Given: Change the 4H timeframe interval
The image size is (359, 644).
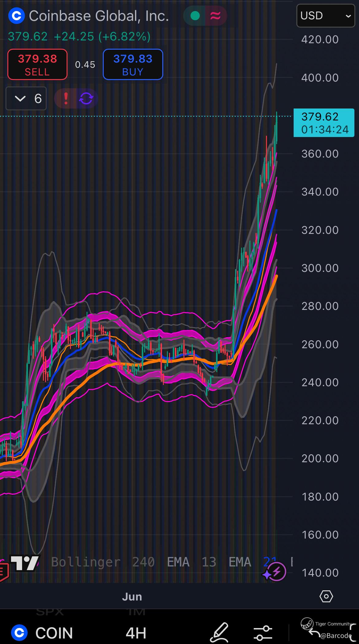Looking at the screenshot, I should (136, 633).
